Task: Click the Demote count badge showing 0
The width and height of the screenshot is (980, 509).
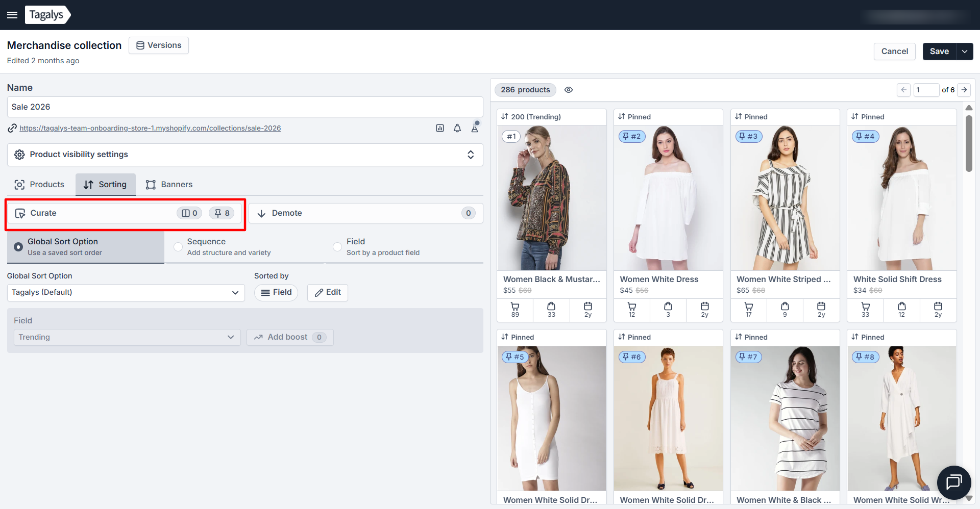Action: pos(468,213)
